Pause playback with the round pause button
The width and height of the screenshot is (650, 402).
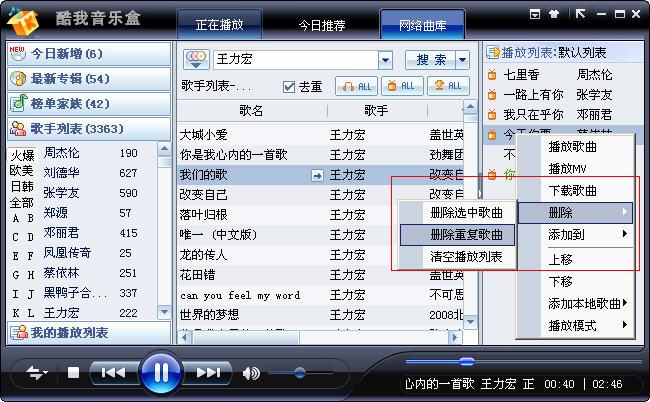coord(159,373)
